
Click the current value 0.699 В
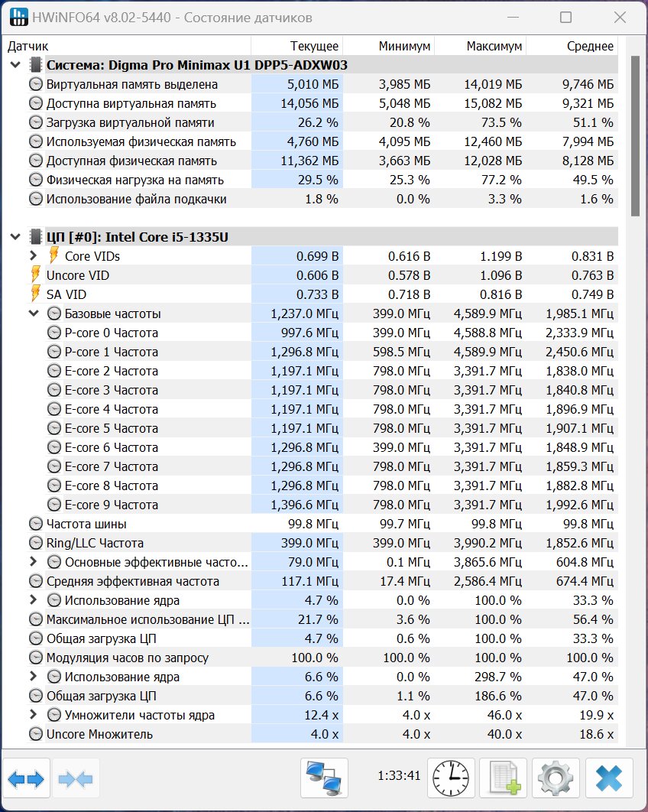pyautogui.click(x=317, y=256)
